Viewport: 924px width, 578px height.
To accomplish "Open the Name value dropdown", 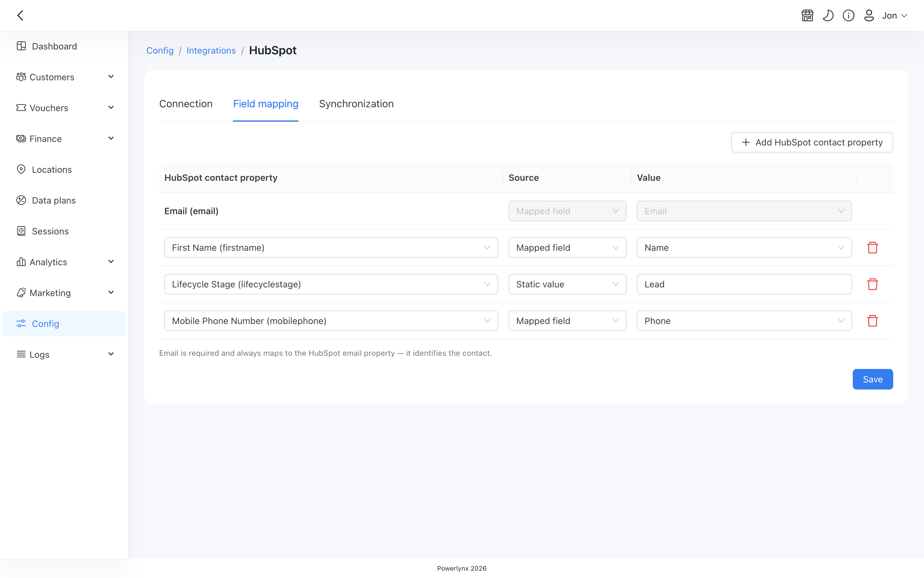I will (x=744, y=248).
